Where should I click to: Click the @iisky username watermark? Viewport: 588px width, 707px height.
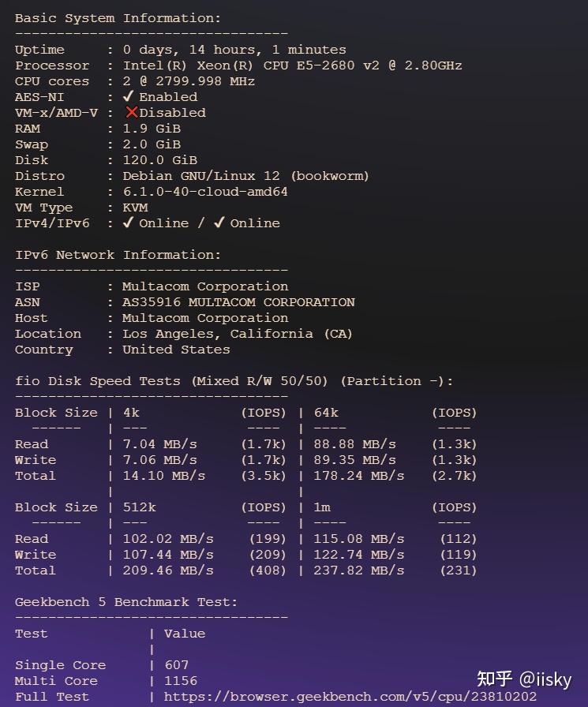click(x=545, y=678)
